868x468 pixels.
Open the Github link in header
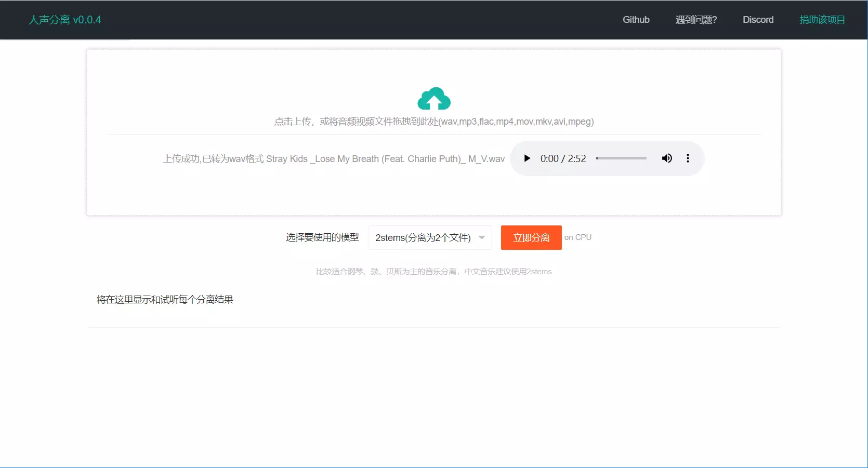tap(636, 20)
